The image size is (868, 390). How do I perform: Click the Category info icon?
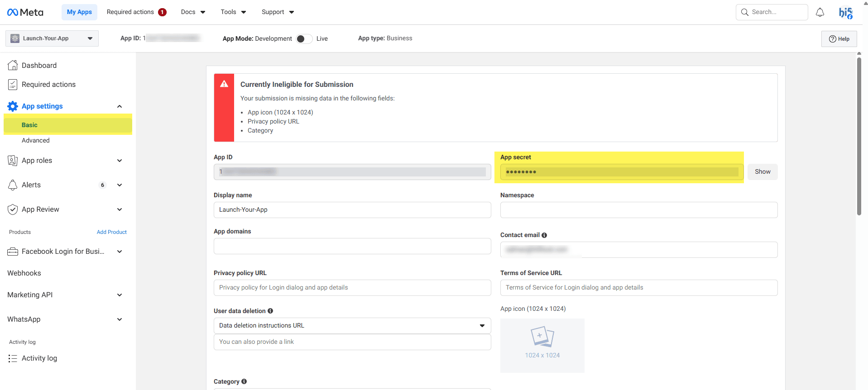tap(244, 381)
